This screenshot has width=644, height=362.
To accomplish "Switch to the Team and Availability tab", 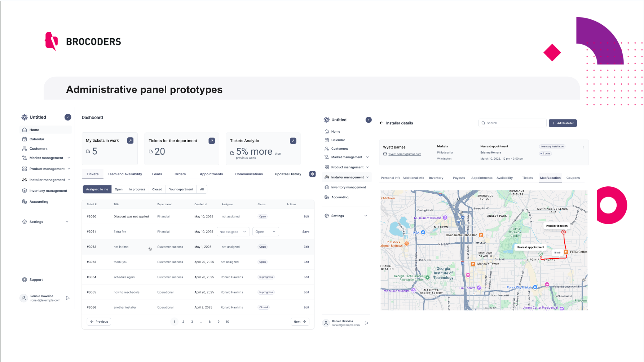I will (125, 174).
